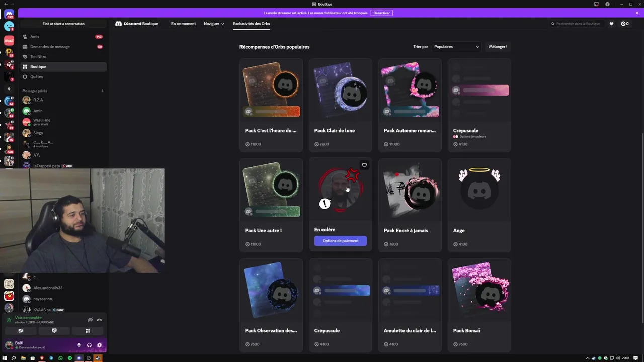Select Boutique in the sidebar
The width and height of the screenshot is (644, 362).
pyautogui.click(x=63, y=67)
